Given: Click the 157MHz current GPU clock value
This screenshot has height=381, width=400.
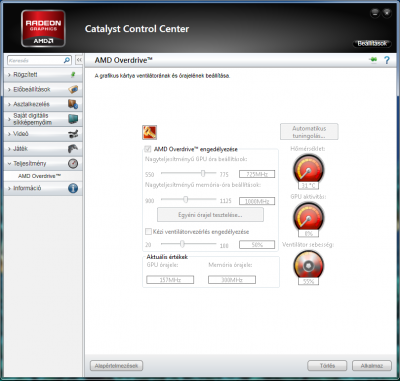Looking at the screenshot, I should coord(170,280).
